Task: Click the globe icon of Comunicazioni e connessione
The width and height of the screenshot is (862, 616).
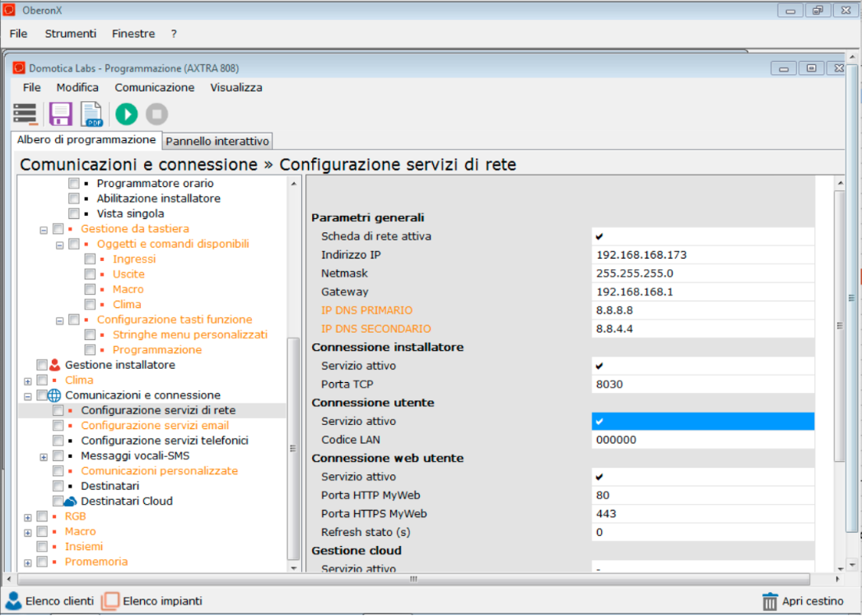Action: coord(54,395)
